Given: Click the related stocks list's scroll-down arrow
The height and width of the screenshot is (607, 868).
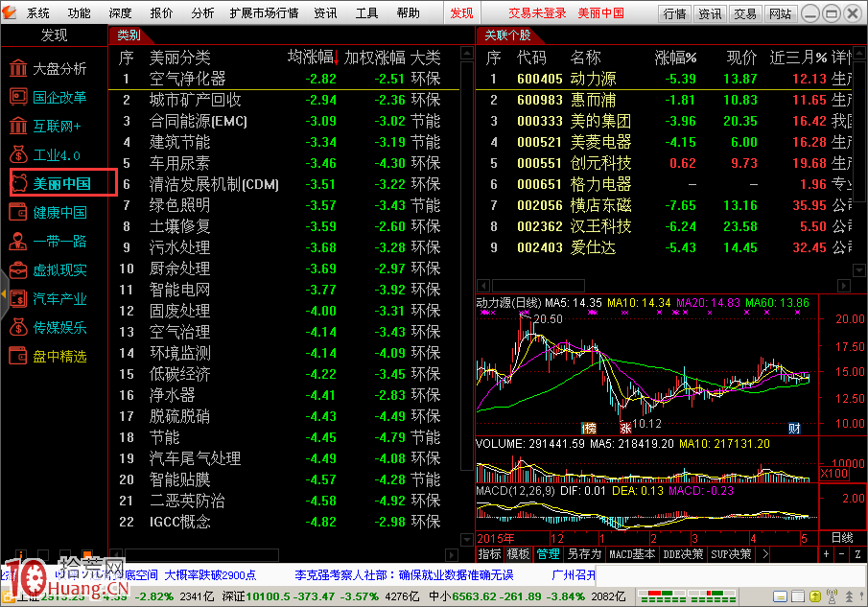Looking at the screenshot, I should tap(859, 270).
